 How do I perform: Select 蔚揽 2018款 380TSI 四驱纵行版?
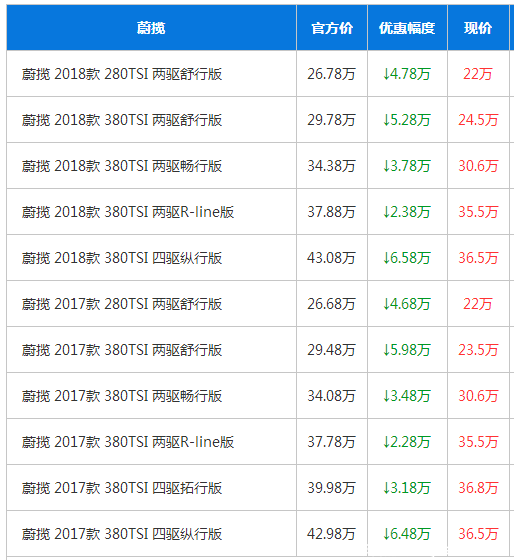point(122,258)
